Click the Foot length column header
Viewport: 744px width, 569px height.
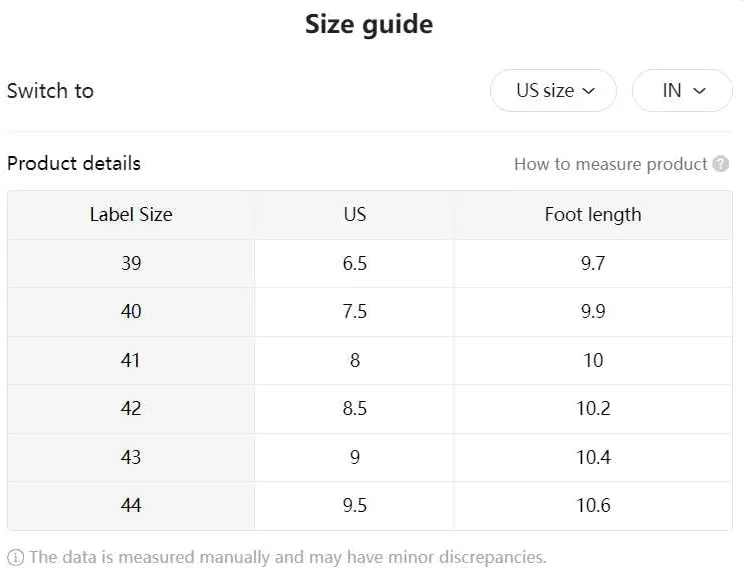[x=593, y=215]
